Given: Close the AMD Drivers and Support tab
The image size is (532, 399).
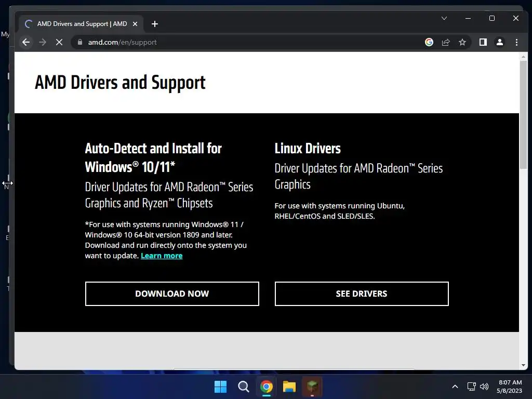Looking at the screenshot, I should click(x=135, y=24).
